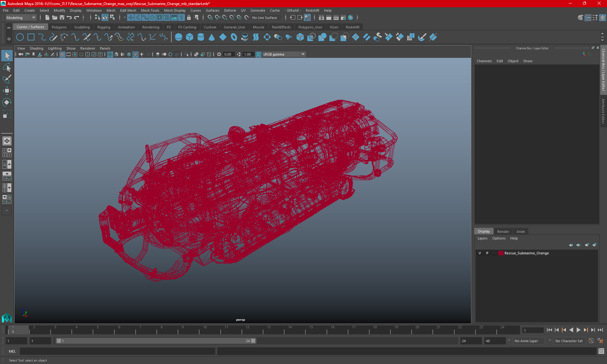Image resolution: width=607 pixels, height=364 pixels.
Task: Open the Mesh Tools menu
Action: (150, 10)
